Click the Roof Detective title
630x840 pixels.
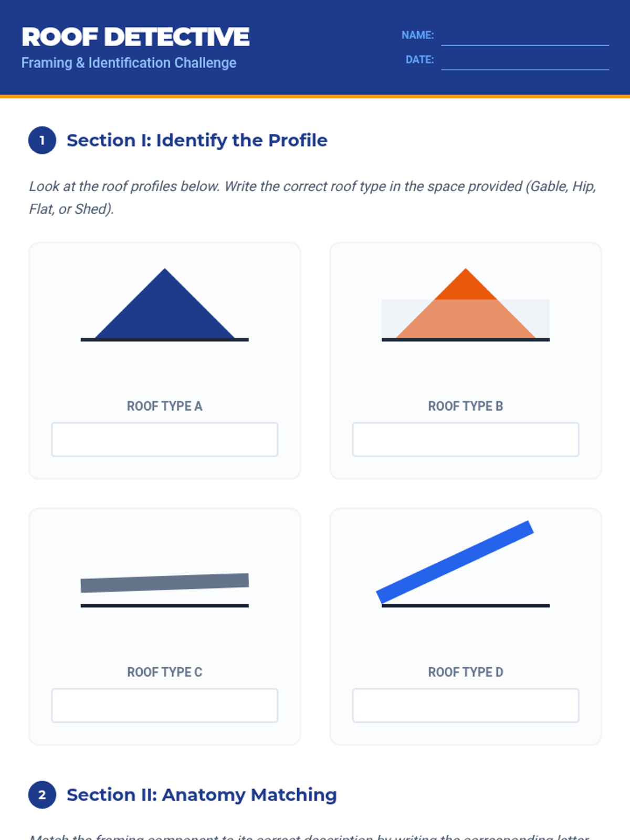point(135,37)
